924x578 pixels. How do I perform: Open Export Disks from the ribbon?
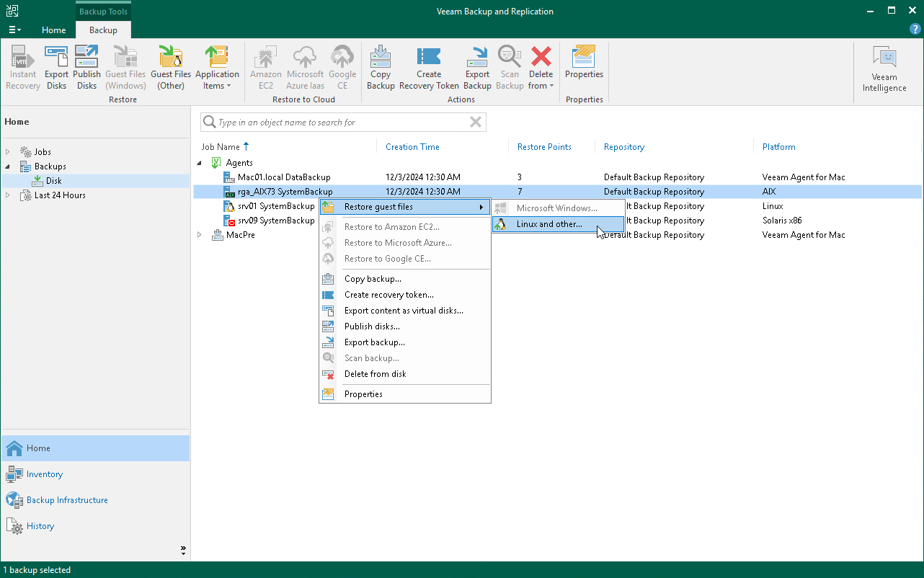56,68
